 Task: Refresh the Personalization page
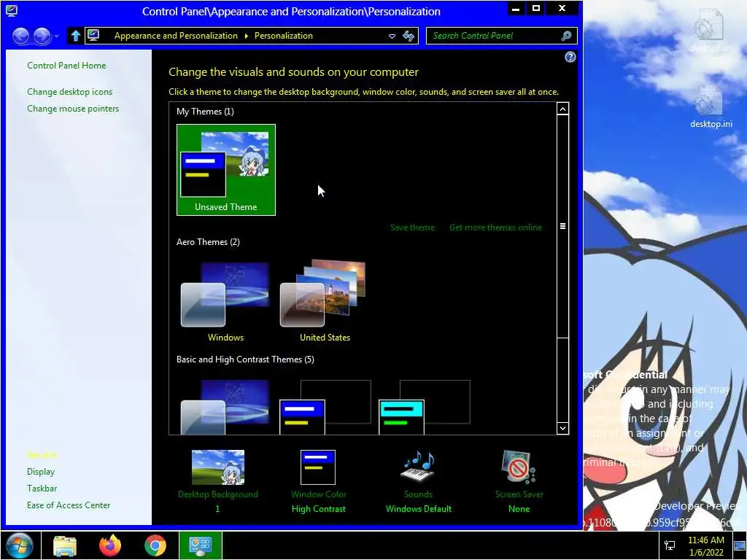(x=409, y=36)
